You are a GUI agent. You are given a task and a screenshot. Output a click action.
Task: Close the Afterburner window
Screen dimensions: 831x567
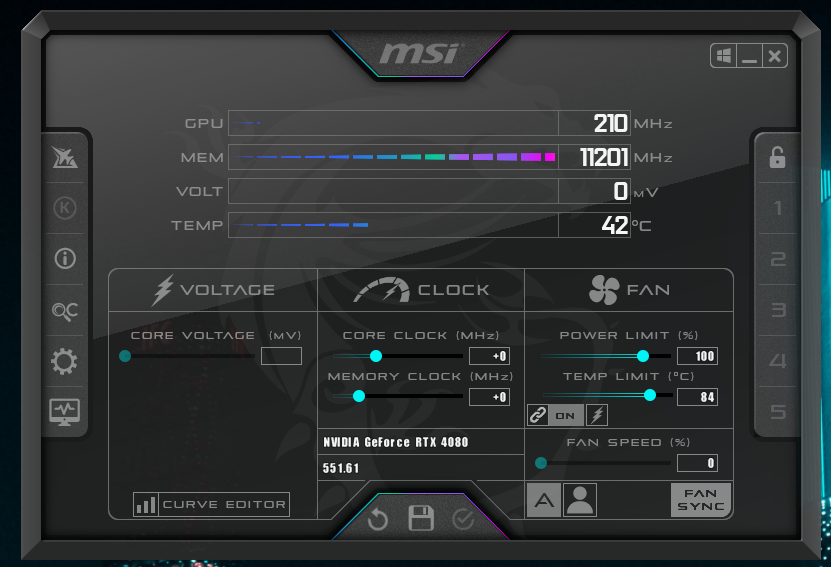[774, 56]
